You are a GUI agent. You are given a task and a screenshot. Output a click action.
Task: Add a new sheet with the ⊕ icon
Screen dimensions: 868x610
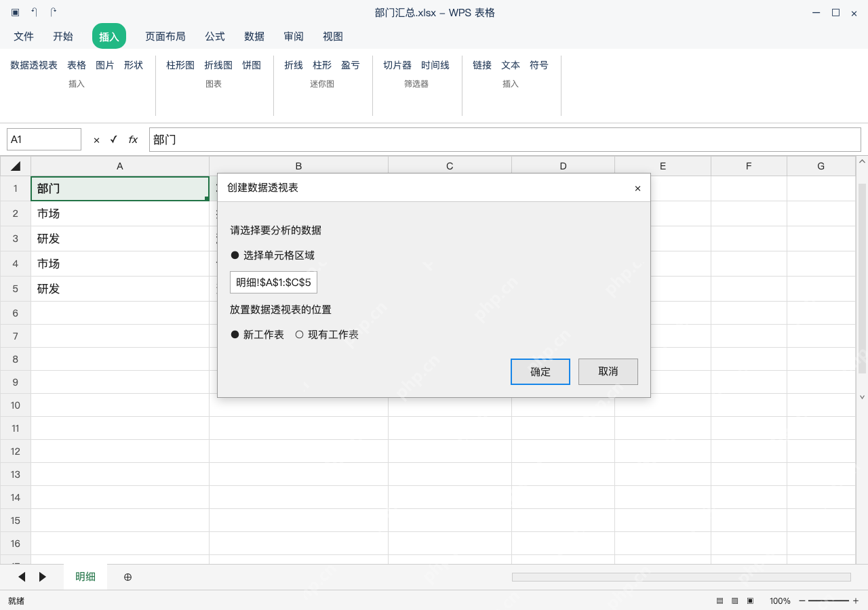click(127, 577)
